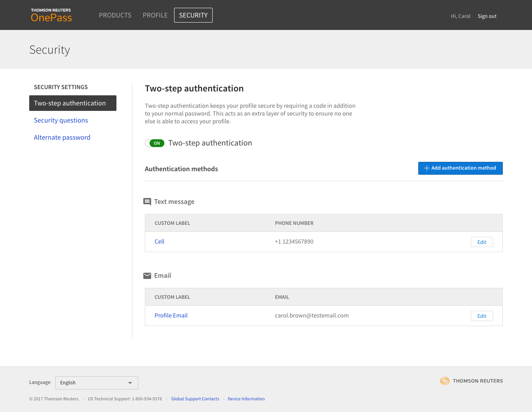Navigate to Alternate password
Image resolution: width=532 pixels, height=412 pixels.
[x=62, y=137]
